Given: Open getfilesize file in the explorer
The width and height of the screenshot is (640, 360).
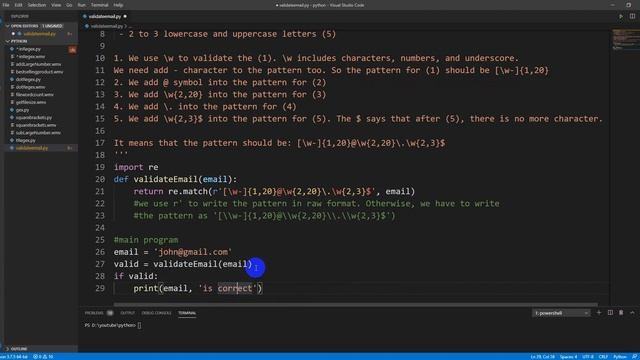Looking at the screenshot, I should click(x=31, y=102).
